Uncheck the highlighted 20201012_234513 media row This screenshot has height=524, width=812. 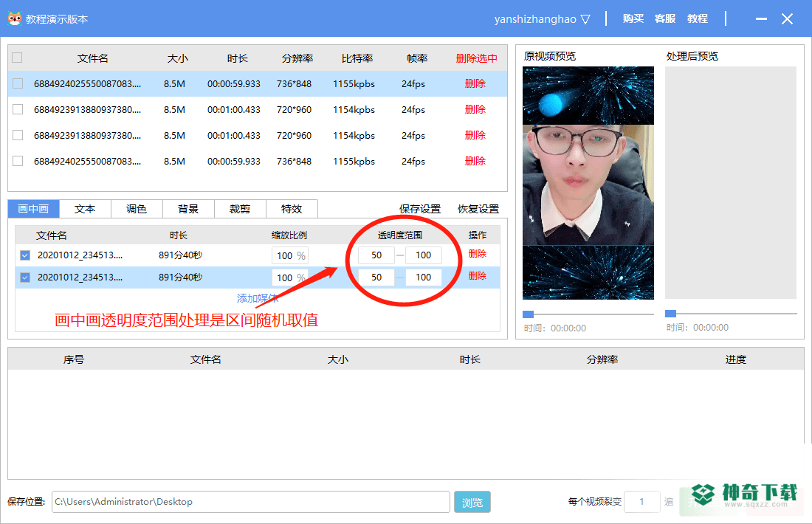pos(25,277)
